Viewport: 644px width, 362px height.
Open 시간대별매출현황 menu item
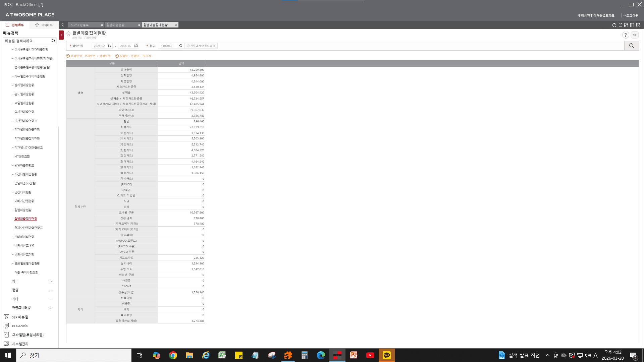click(26, 174)
